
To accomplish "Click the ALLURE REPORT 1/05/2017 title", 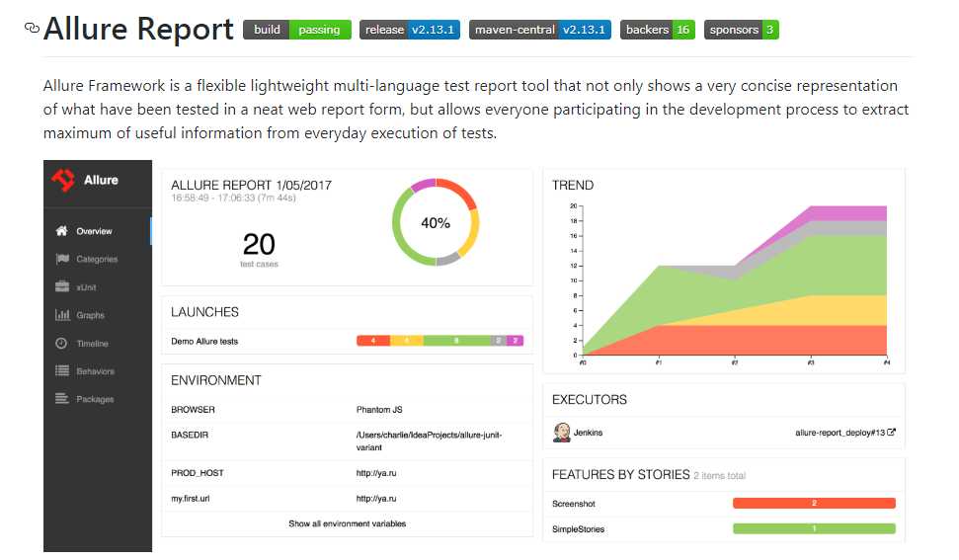I will [x=252, y=186].
